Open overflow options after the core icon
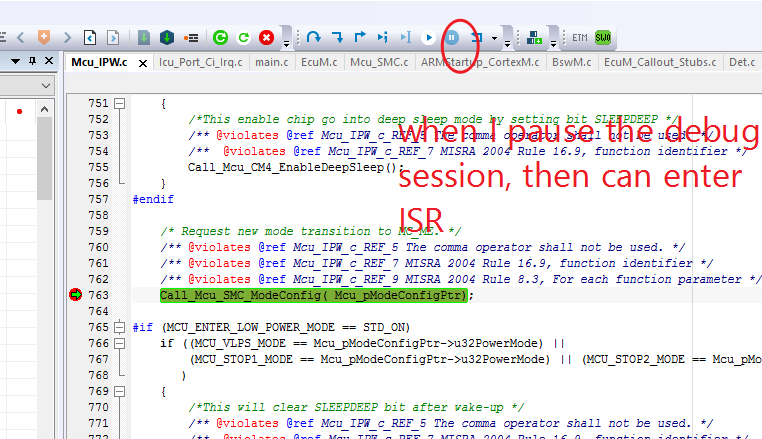 point(553,44)
